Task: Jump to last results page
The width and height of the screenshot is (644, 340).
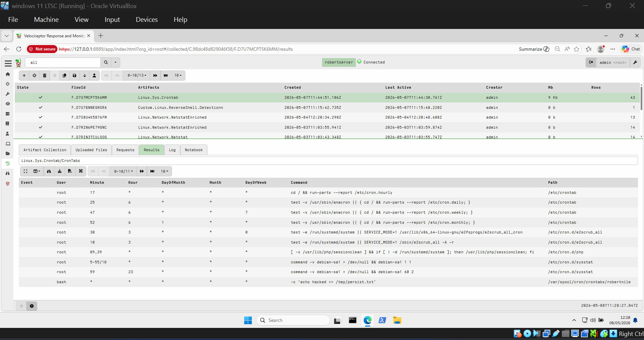Action: pyautogui.click(x=152, y=171)
